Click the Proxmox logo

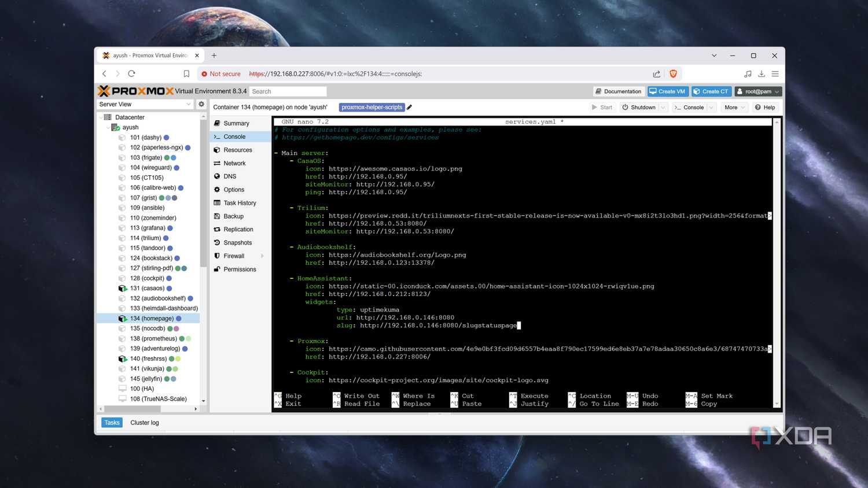point(136,91)
